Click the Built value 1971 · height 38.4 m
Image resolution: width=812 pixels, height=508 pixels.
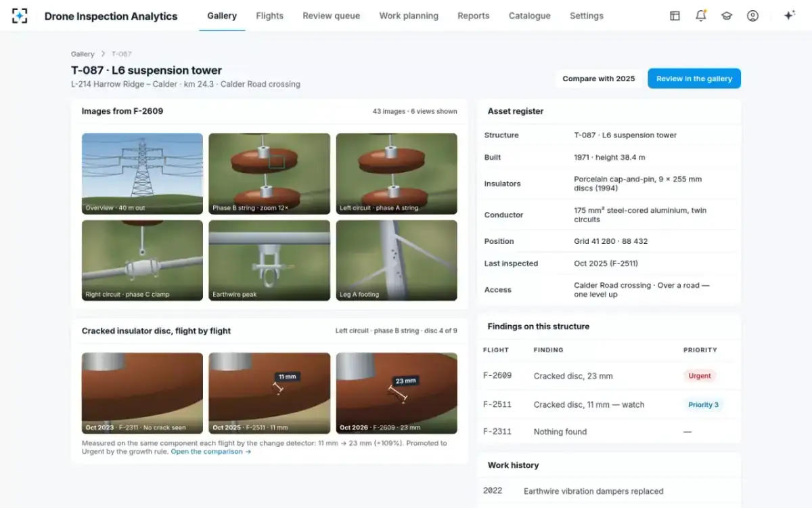(x=610, y=157)
